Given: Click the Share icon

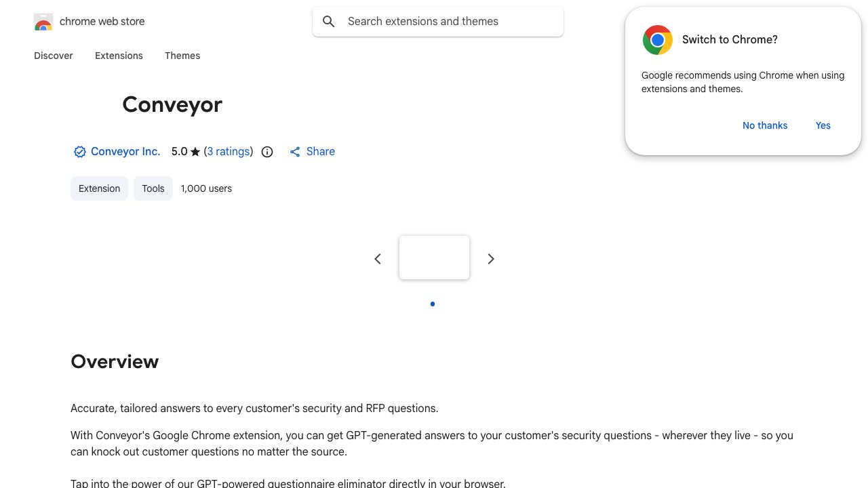Looking at the screenshot, I should [295, 152].
